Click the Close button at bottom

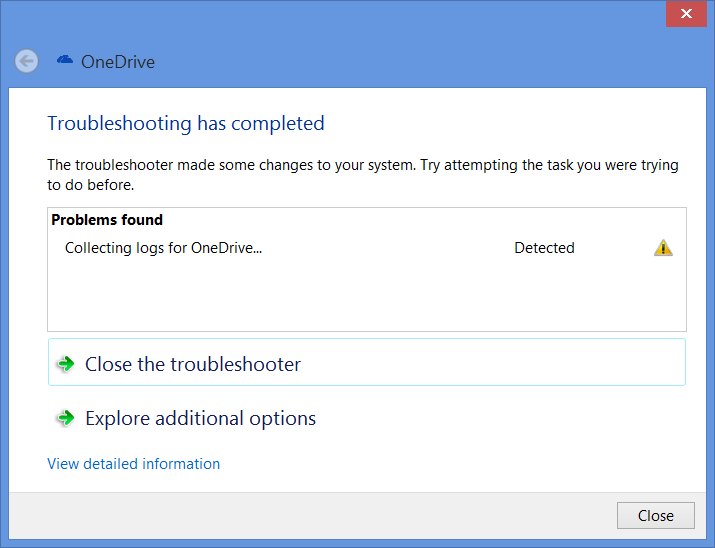coord(656,516)
